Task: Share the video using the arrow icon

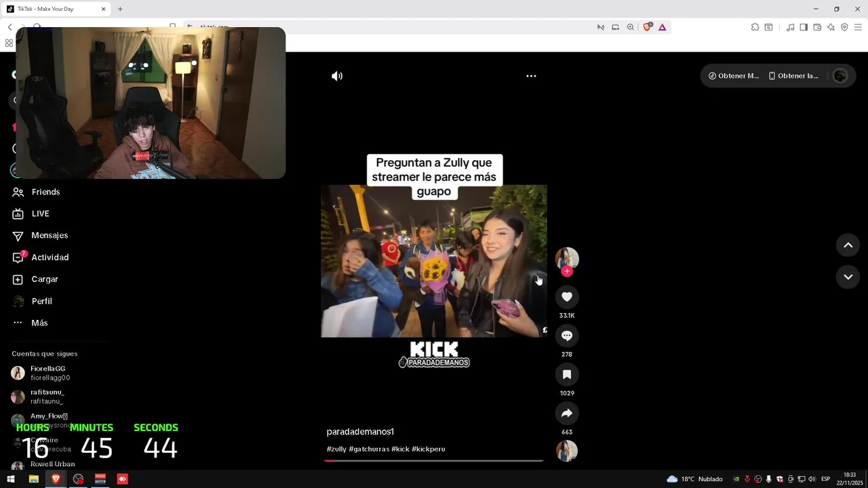Action: 567,413
